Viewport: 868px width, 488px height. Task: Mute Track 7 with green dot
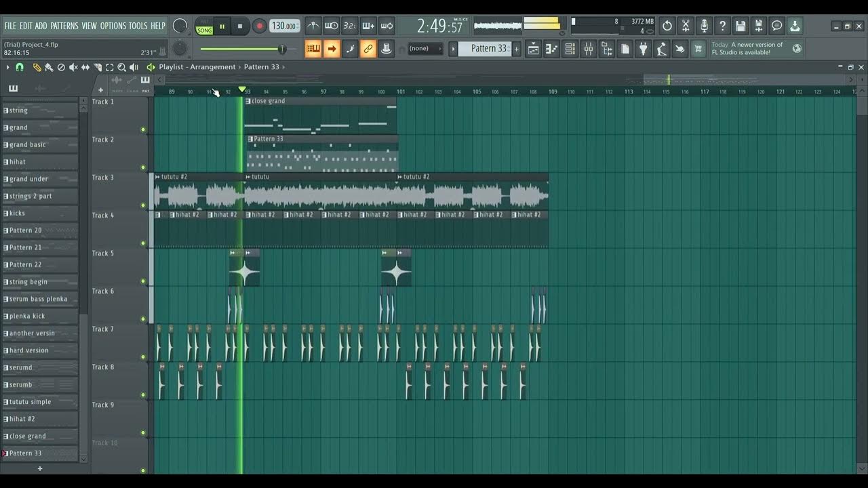tap(143, 357)
